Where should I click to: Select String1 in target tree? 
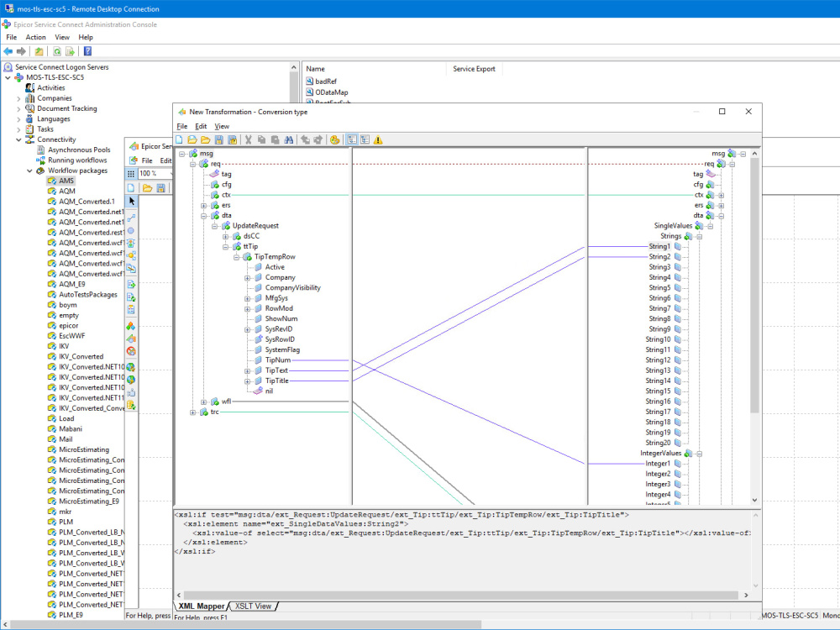click(x=659, y=246)
